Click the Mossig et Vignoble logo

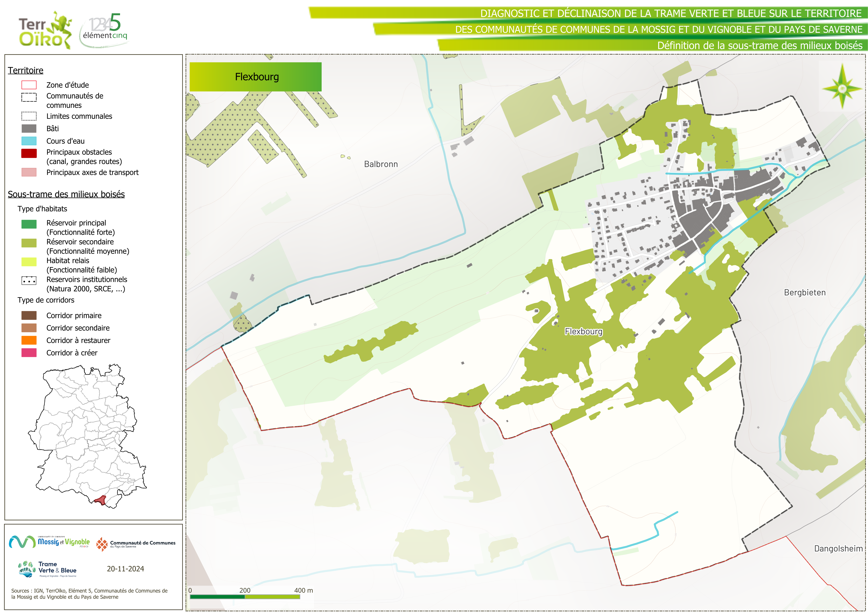pos(50,542)
